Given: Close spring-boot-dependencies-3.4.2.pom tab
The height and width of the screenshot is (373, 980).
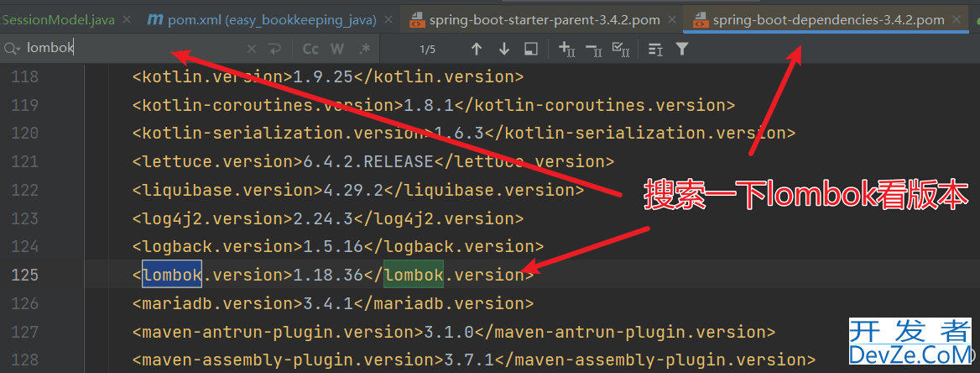Looking at the screenshot, I should coord(957,20).
